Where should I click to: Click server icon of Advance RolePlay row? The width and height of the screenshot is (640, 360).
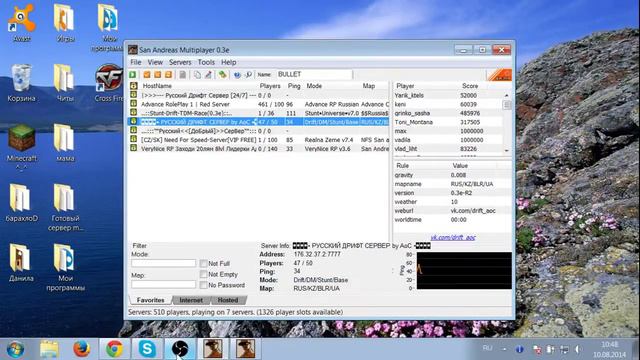coord(133,104)
